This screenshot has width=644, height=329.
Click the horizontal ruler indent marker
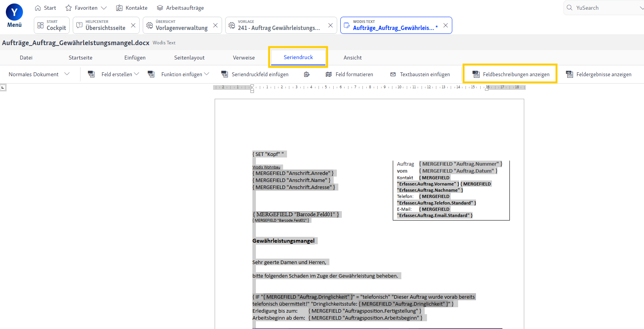pyautogui.click(x=252, y=89)
